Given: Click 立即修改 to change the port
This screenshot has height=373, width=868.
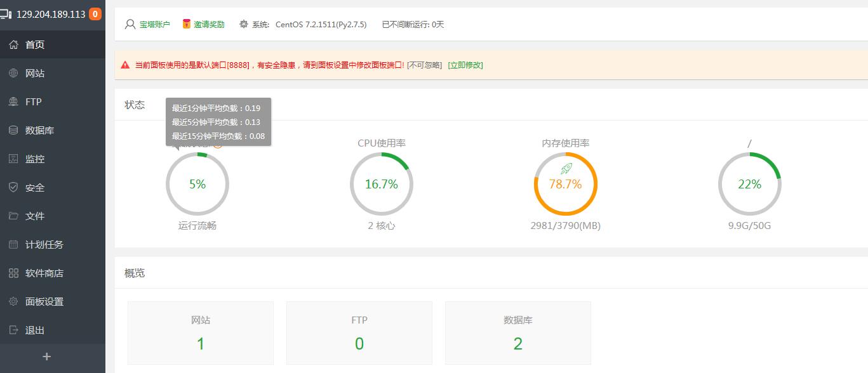Looking at the screenshot, I should pyautogui.click(x=465, y=65).
